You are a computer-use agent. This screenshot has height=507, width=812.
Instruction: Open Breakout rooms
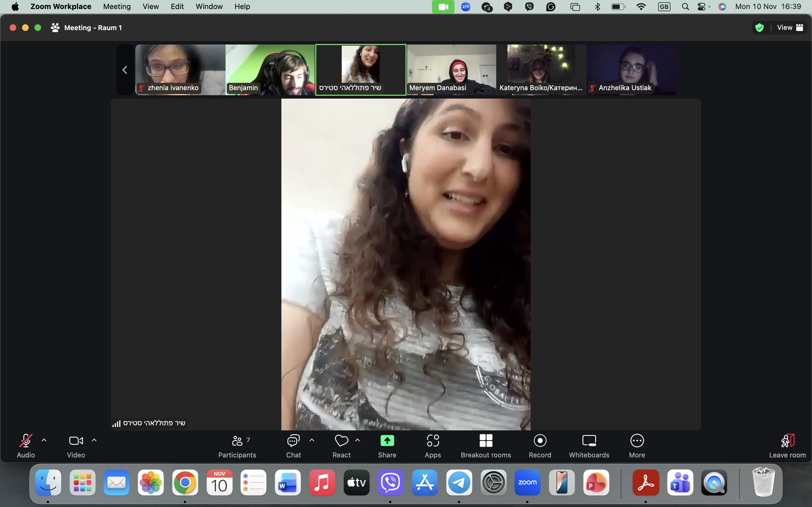click(x=486, y=446)
